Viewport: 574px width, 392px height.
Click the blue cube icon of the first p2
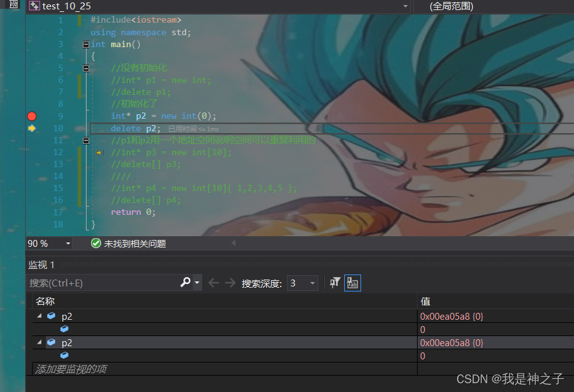tap(51, 316)
